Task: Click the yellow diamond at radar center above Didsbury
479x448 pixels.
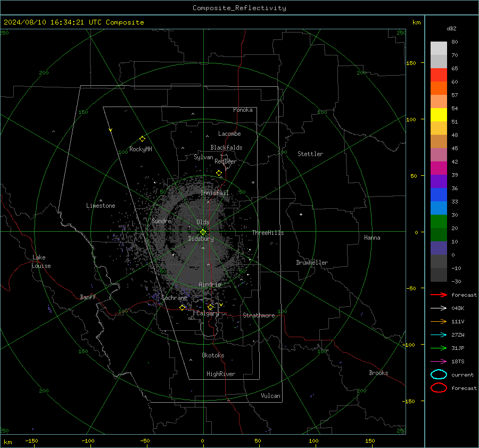Action: [x=203, y=232]
